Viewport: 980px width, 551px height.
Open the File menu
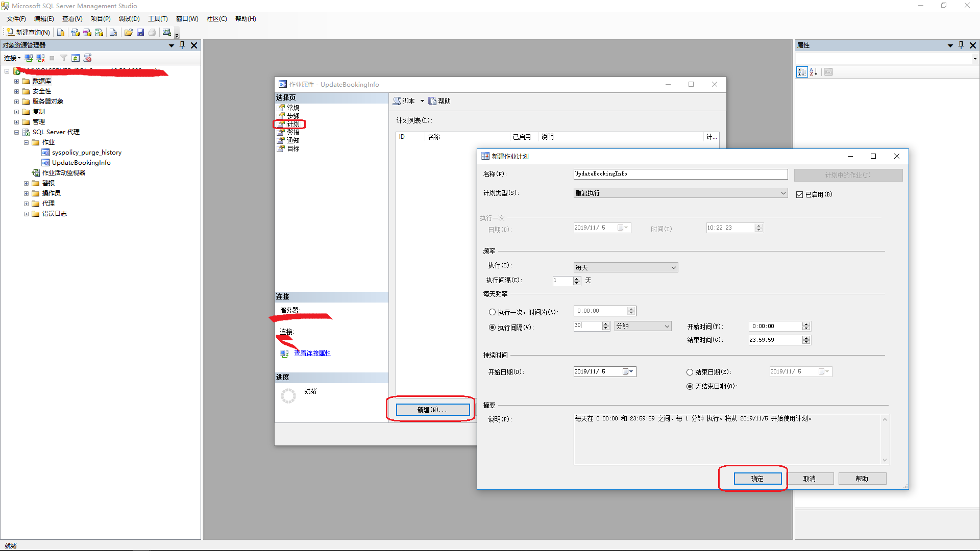pyautogui.click(x=16, y=18)
